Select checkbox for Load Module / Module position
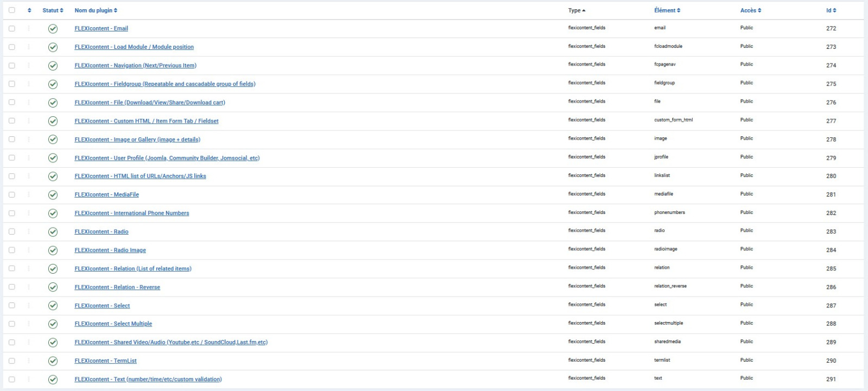The image size is (868, 391). 12,47
